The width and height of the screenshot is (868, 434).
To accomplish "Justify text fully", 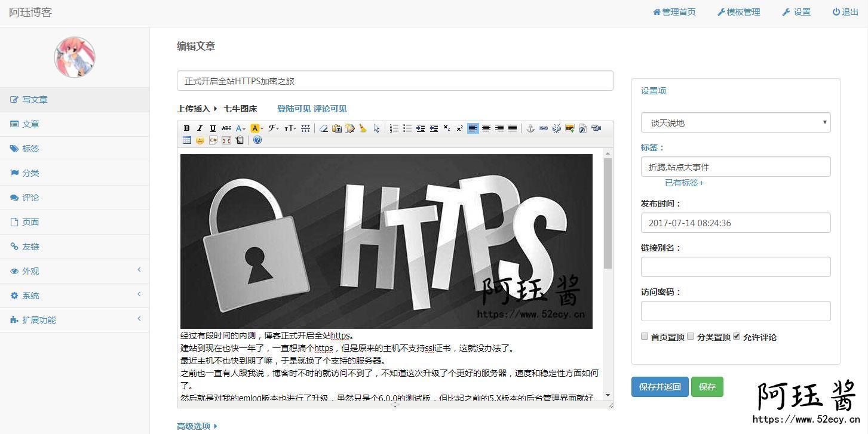I will pos(513,128).
